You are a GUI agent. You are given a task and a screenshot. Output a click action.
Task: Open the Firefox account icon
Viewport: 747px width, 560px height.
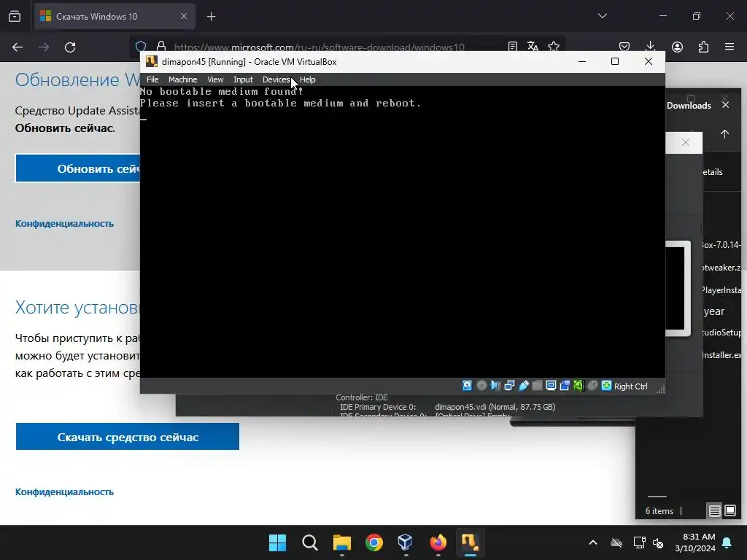pos(677,47)
